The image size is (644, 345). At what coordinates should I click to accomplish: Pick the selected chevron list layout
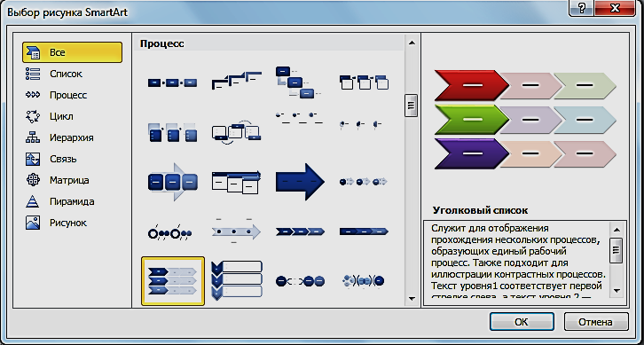[172, 281]
